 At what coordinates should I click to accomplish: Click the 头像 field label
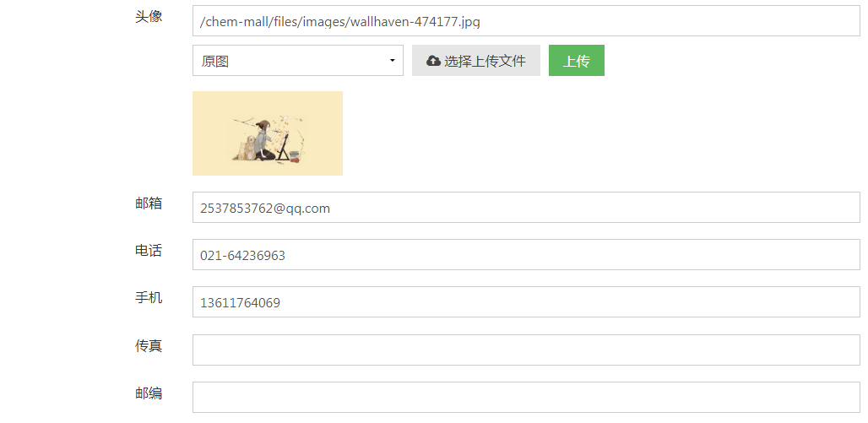tap(149, 17)
